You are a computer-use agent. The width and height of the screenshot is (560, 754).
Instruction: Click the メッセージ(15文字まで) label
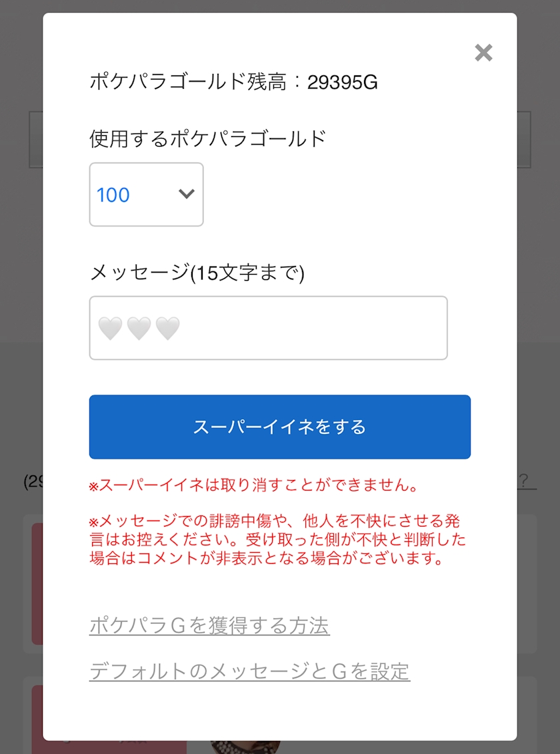197,272
